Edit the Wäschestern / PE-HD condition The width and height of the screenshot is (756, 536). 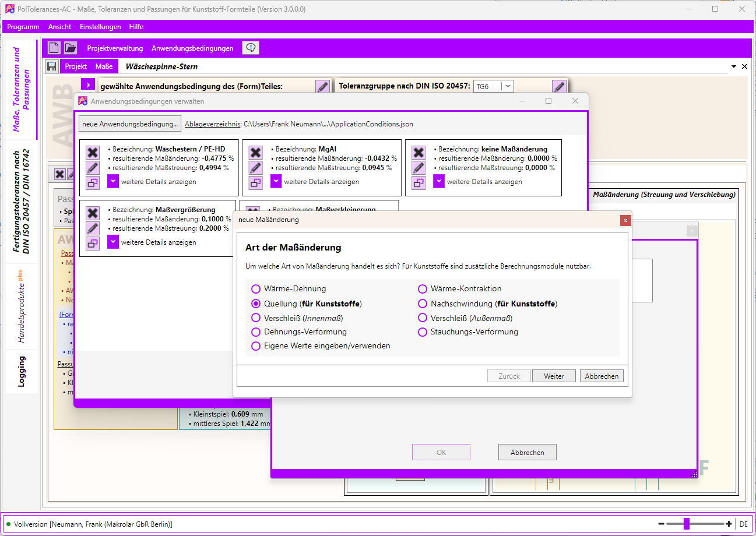tap(93, 168)
